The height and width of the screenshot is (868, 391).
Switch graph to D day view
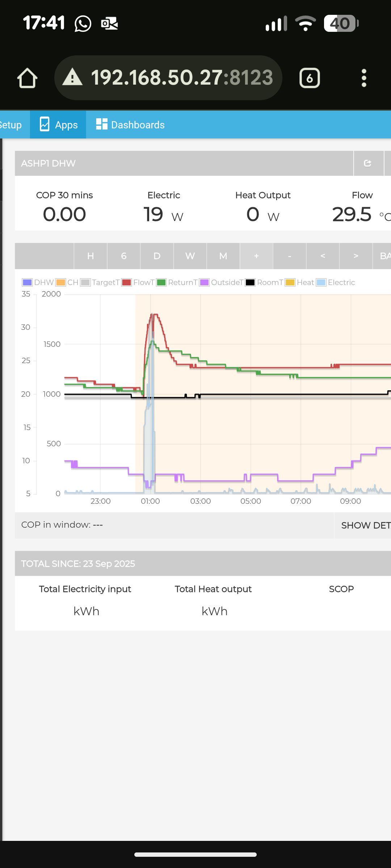pos(157,256)
